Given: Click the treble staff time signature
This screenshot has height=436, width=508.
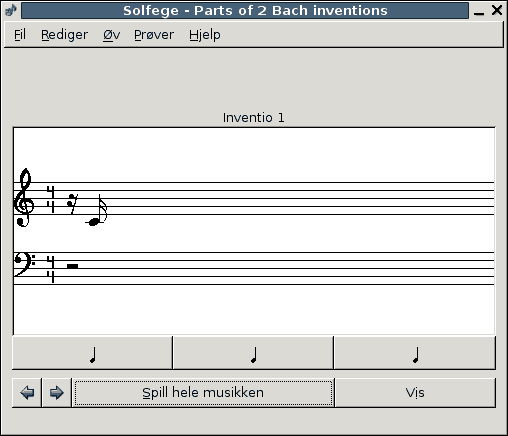Looking at the screenshot, I should (51, 199).
